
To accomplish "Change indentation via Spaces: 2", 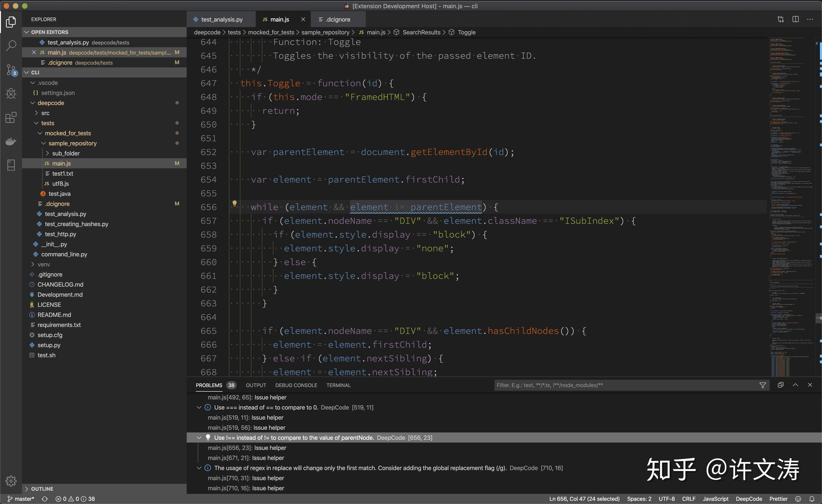I will point(639,499).
